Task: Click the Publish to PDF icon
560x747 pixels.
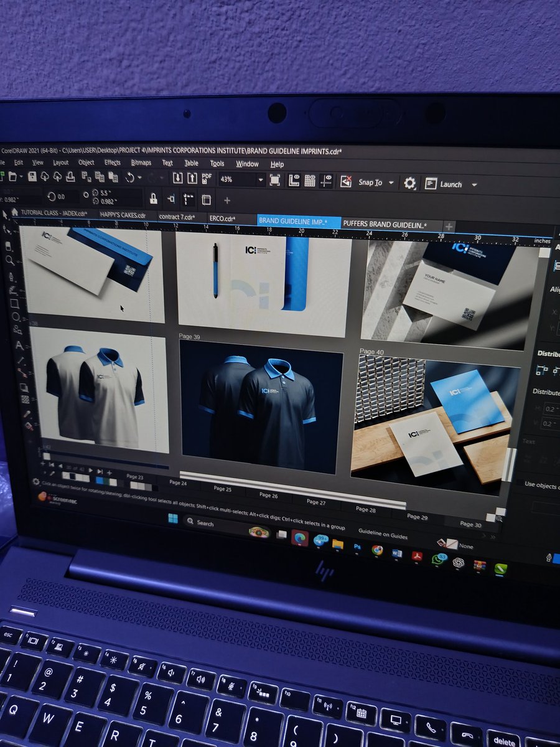Action: [207, 178]
